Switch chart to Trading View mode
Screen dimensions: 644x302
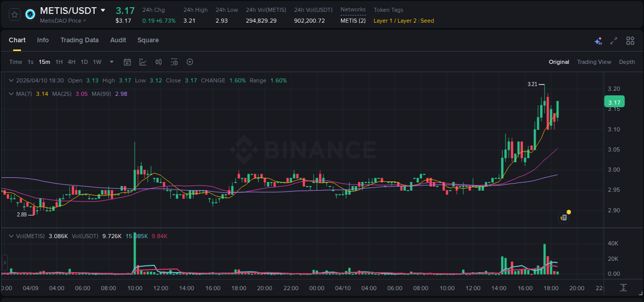[x=594, y=62]
